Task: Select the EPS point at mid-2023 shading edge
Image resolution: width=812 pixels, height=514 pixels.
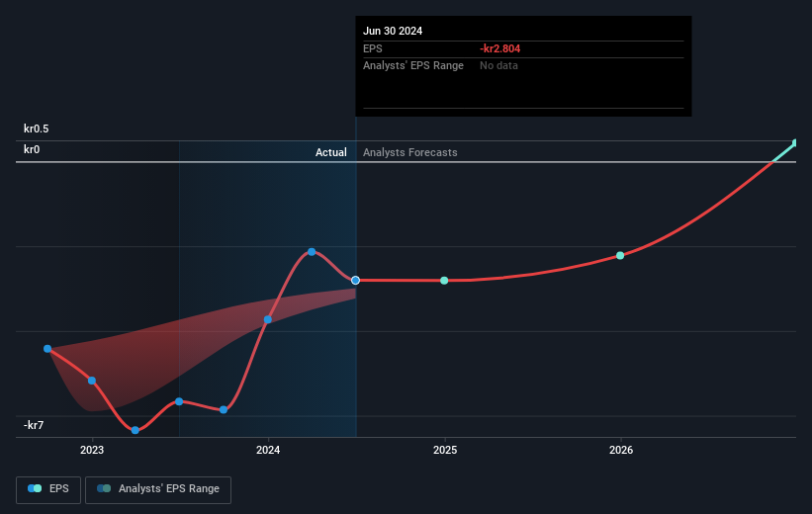Action: [x=179, y=401]
